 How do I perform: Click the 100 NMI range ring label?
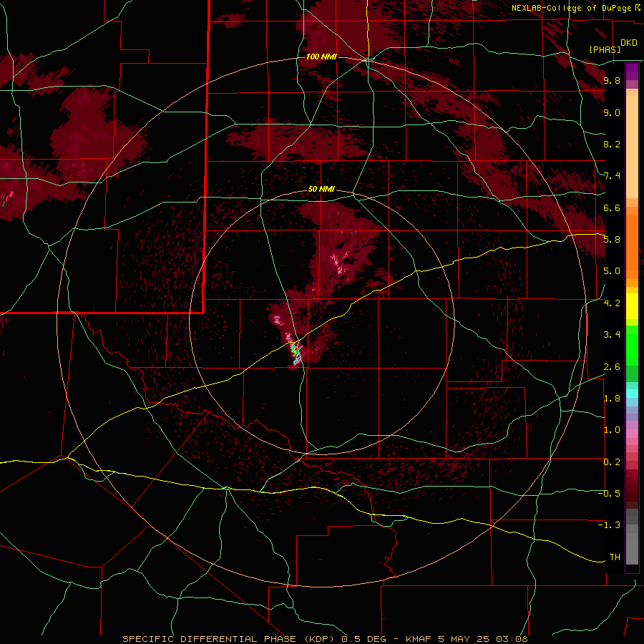(321, 57)
